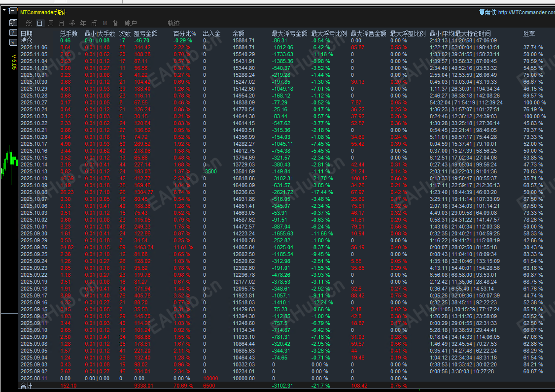555x392 pixels.
Task: Click the MTCommander统计 title
Action: tap(43, 12)
